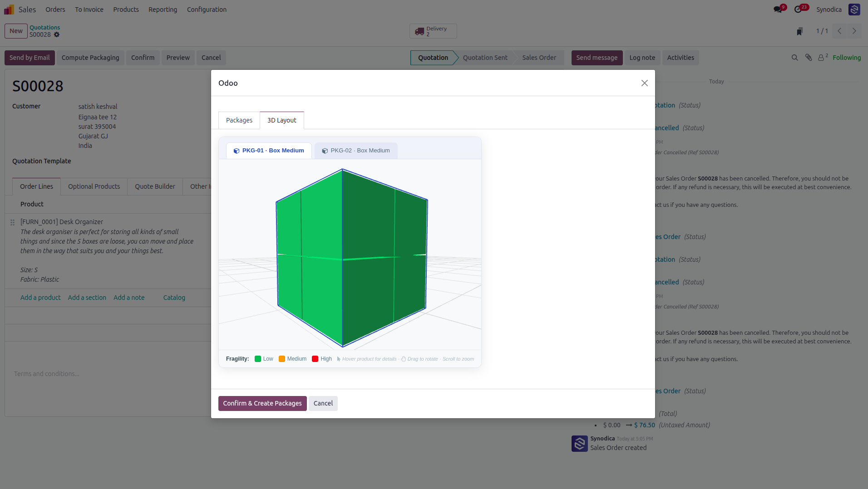This screenshot has width=868, height=489.
Task: Click the Cancel button in action bar
Action: point(211,58)
